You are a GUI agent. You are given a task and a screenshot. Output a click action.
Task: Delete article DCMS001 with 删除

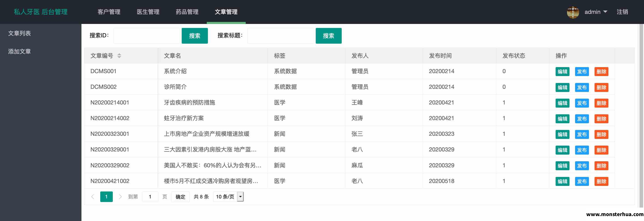[601, 72]
